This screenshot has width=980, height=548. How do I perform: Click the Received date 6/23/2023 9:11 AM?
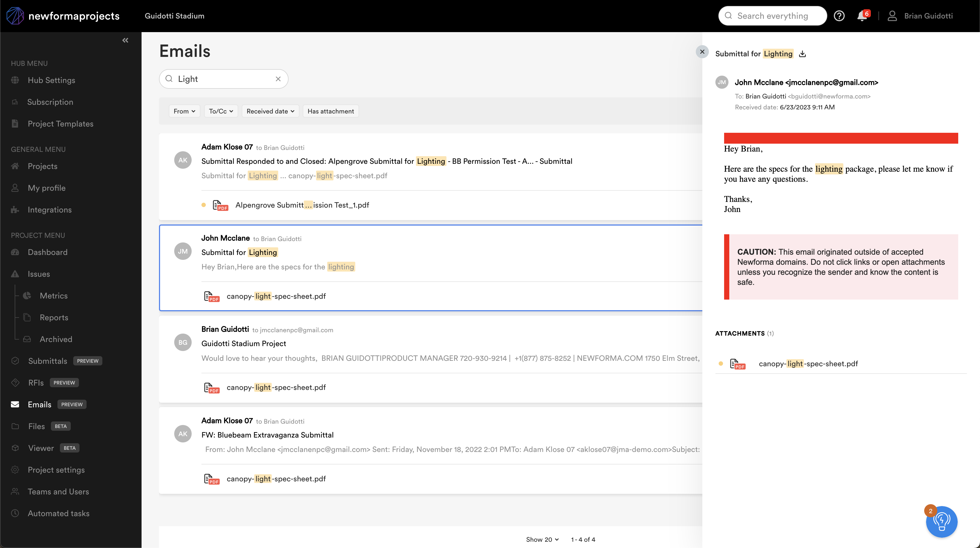coord(807,108)
